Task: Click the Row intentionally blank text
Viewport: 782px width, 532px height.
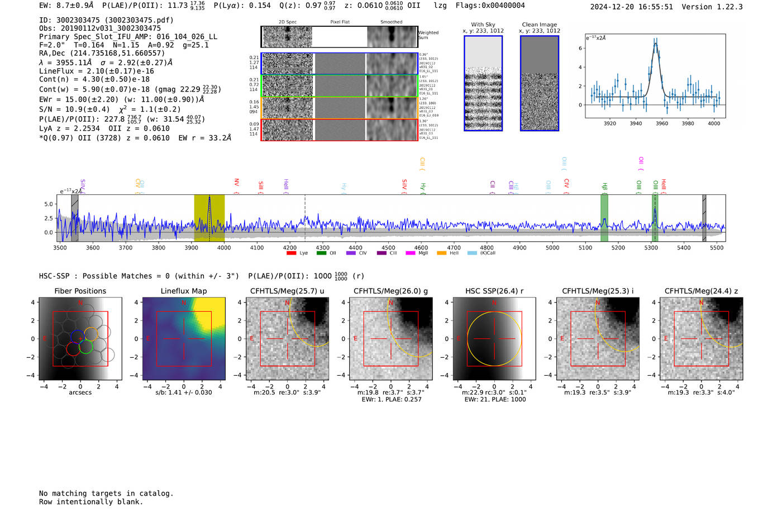Action: [x=91, y=502]
